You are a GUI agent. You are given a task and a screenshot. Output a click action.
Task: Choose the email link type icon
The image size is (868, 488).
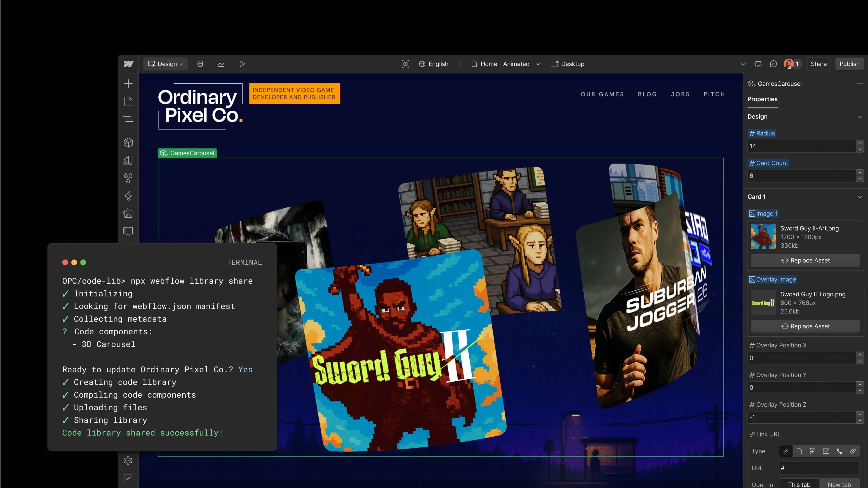pos(826,451)
